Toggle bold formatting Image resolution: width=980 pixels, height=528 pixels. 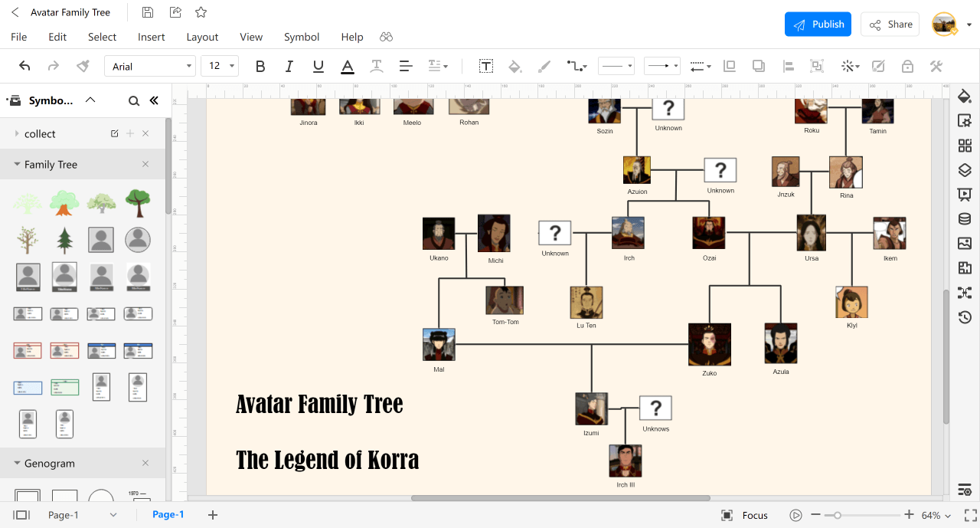[x=260, y=66]
